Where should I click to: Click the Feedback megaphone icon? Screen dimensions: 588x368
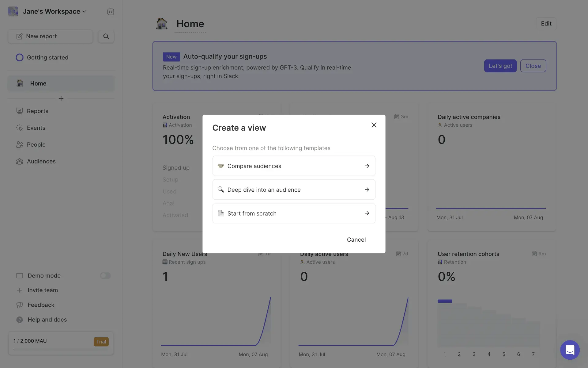pyautogui.click(x=20, y=305)
